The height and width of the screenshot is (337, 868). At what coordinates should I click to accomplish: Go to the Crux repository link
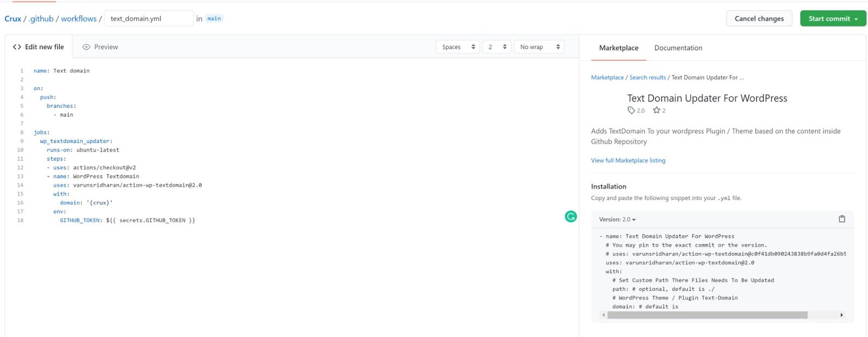tap(13, 18)
